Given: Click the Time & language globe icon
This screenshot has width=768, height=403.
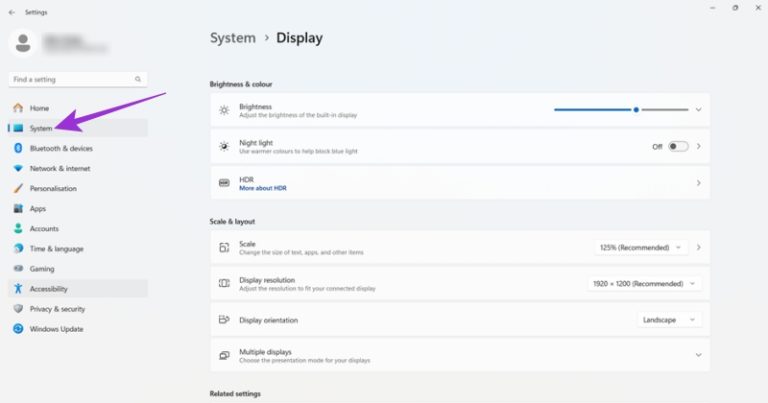Looking at the screenshot, I should [x=18, y=249].
